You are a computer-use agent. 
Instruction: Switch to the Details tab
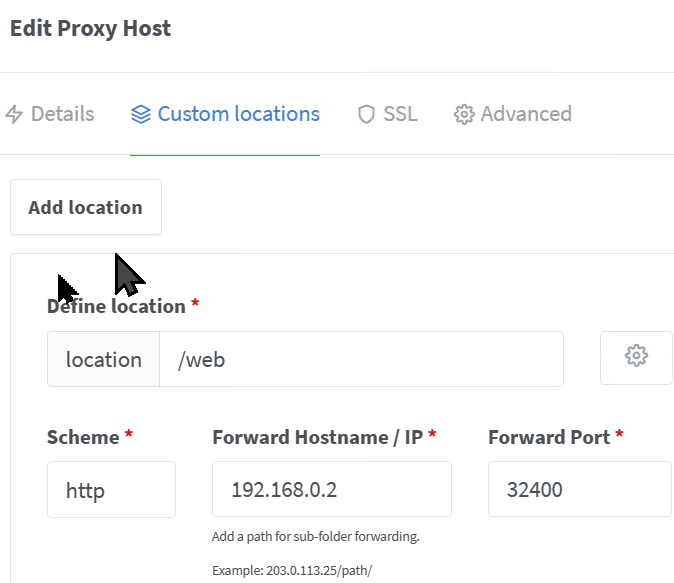click(49, 114)
